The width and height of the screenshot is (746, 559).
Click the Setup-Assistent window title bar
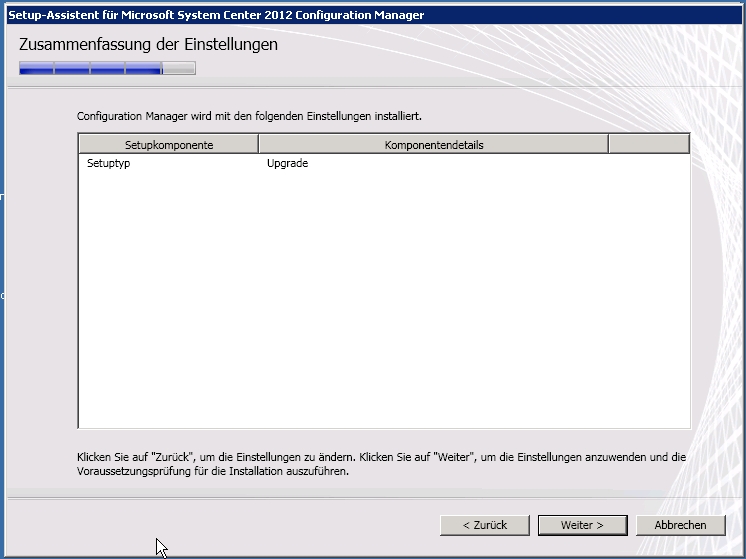point(300,15)
